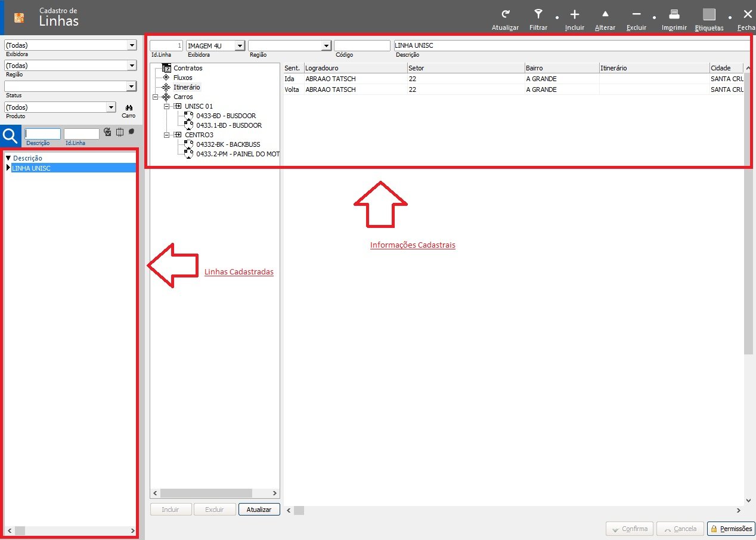Click the Incluir plus icon in toolbar
The width and height of the screenshot is (756, 540).
click(574, 15)
